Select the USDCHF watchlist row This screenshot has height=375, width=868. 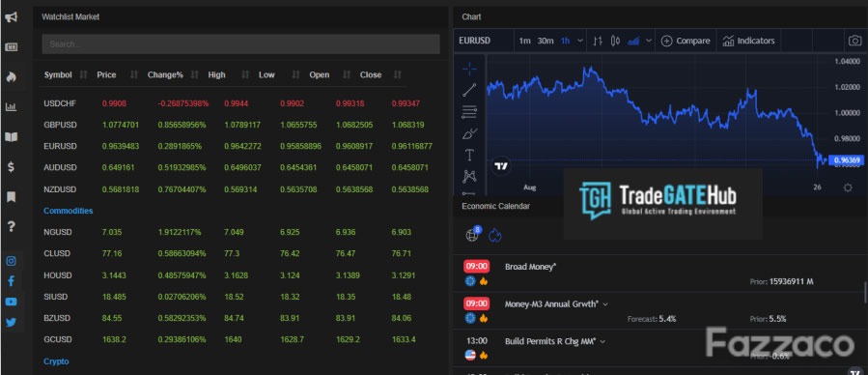point(238,103)
